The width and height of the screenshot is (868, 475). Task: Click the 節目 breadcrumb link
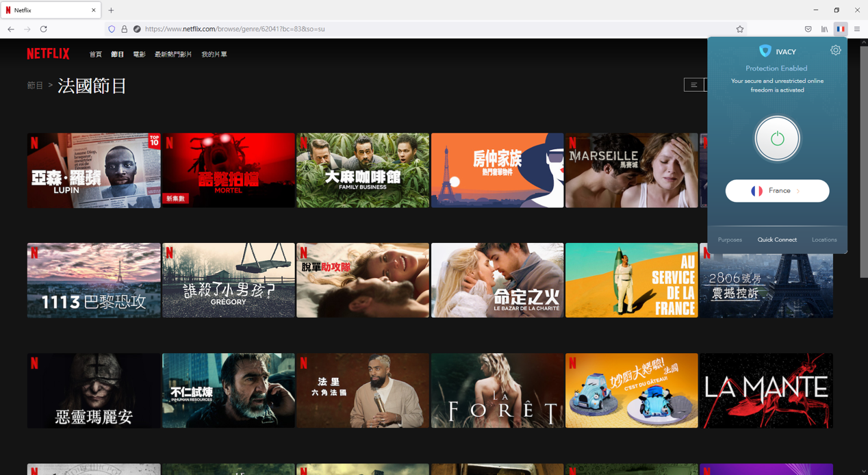click(35, 86)
